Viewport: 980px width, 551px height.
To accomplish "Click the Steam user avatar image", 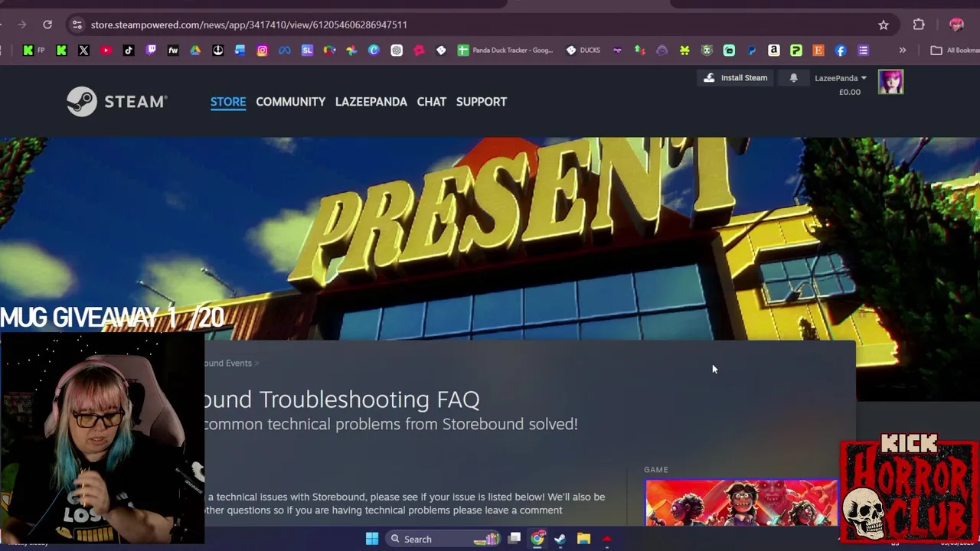I will (x=890, y=82).
